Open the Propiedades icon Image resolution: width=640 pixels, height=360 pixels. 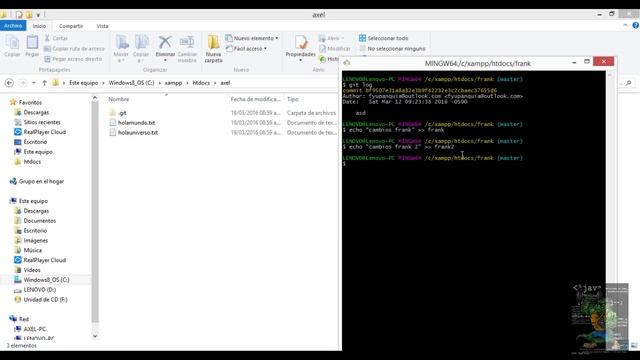[x=300, y=49]
